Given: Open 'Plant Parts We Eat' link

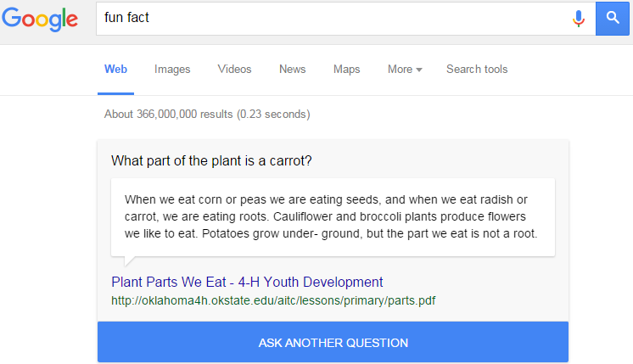Looking at the screenshot, I should click(x=247, y=282).
